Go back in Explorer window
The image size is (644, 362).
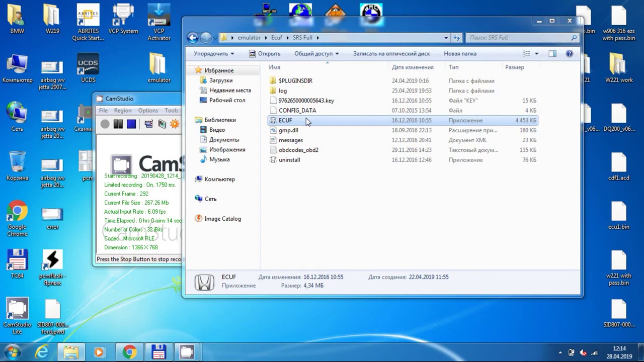tap(193, 38)
